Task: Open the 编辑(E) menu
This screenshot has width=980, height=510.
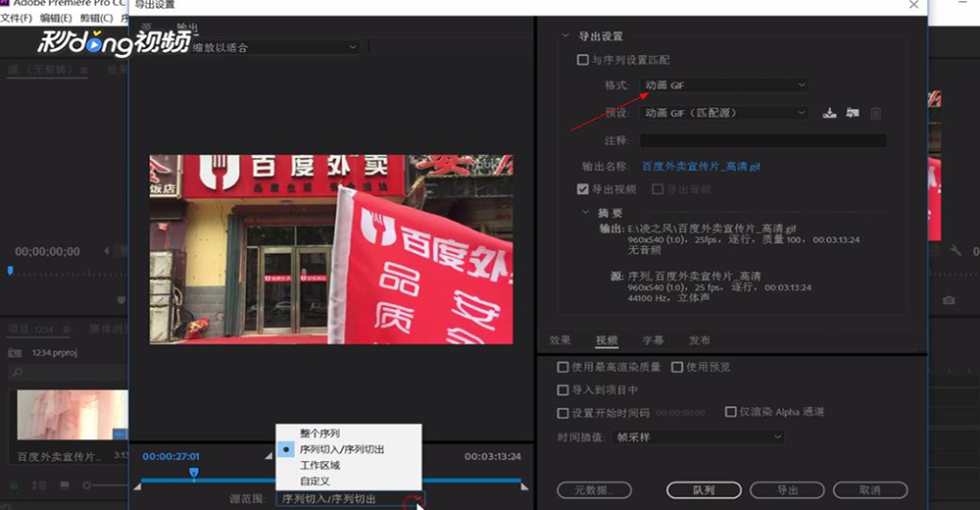Action: pos(56,19)
